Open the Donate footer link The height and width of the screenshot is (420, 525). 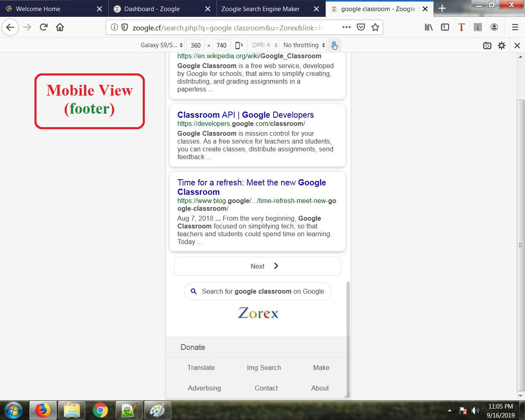[x=193, y=347]
